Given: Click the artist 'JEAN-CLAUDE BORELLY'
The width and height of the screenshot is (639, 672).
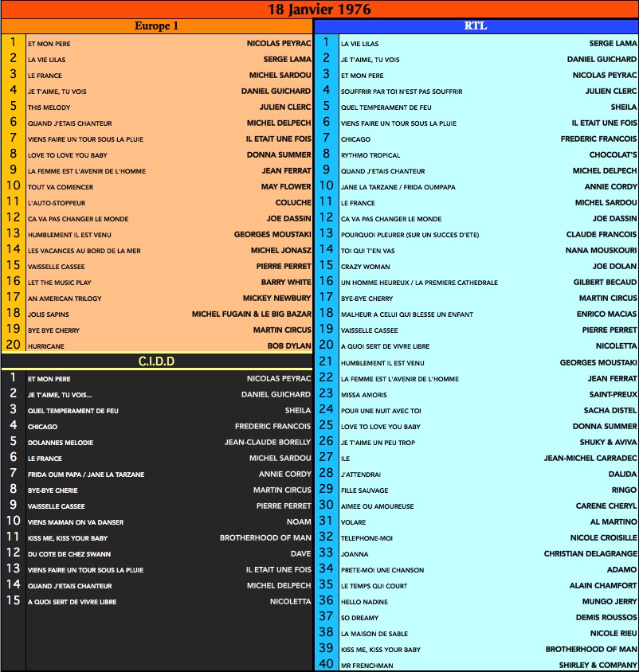Looking at the screenshot, I should [x=268, y=442].
